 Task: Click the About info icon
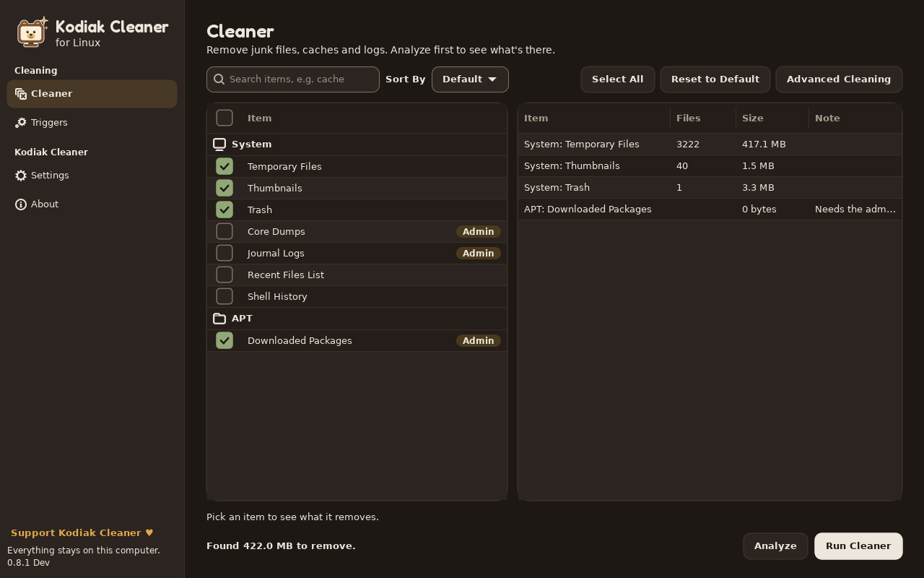(x=21, y=204)
